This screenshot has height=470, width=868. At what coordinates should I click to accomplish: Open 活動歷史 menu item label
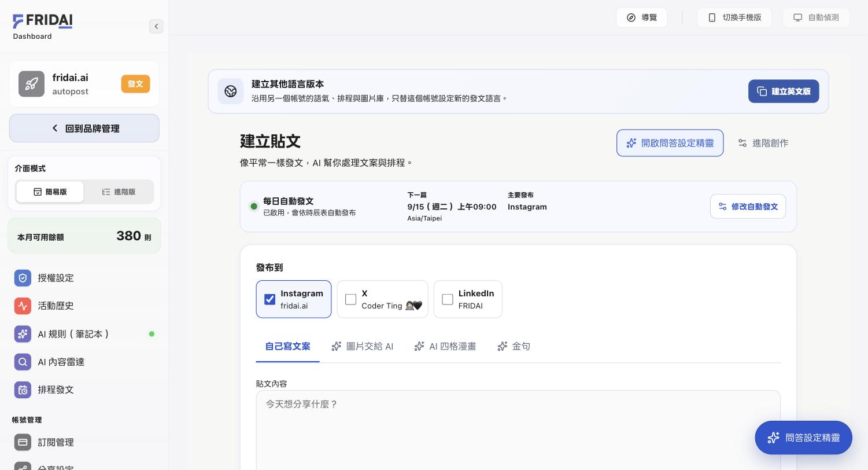coord(56,306)
